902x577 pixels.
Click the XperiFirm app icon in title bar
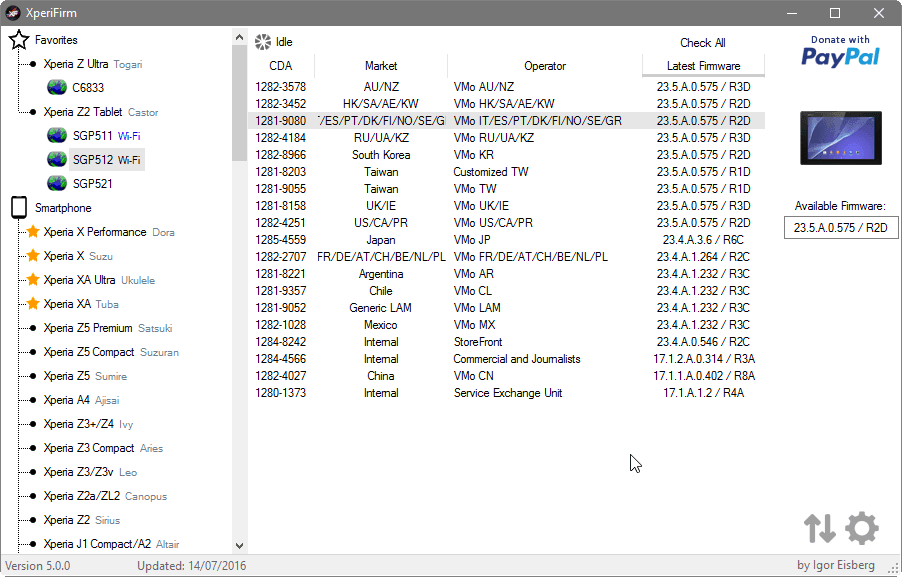(13, 13)
